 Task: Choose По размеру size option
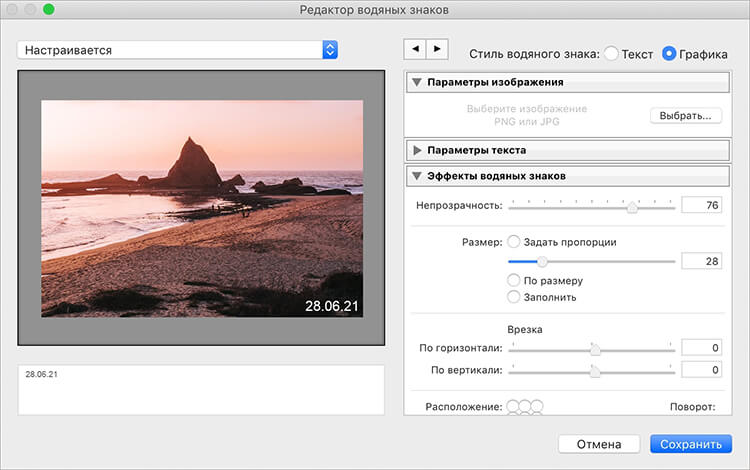point(514,280)
